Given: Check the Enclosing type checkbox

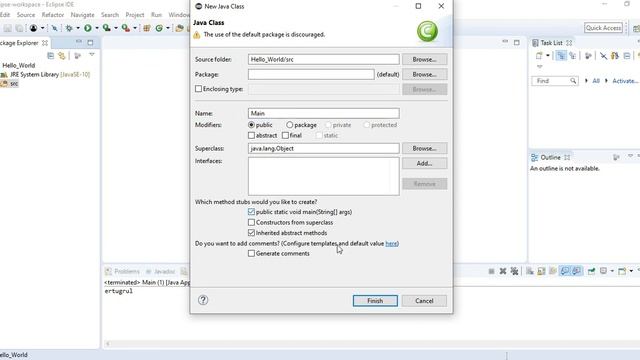Looking at the screenshot, I should point(198,89).
